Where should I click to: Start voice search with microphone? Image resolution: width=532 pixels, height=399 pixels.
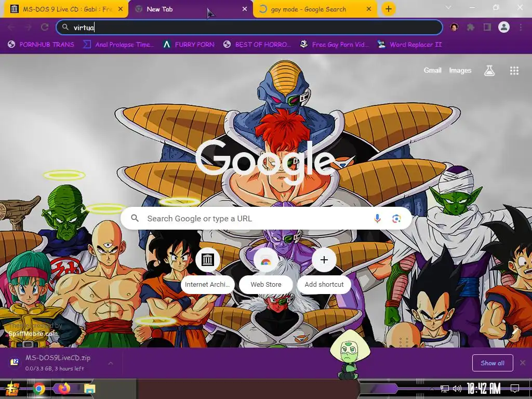click(377, 219)
